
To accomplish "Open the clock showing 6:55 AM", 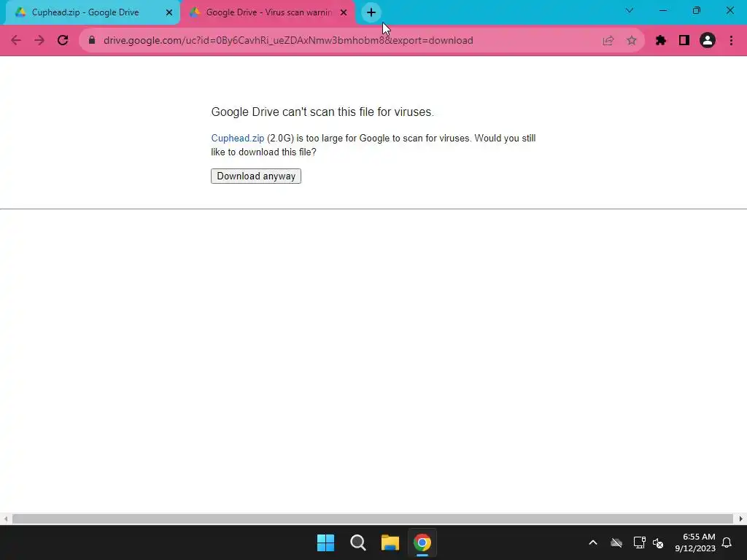I will coord(695,542).
